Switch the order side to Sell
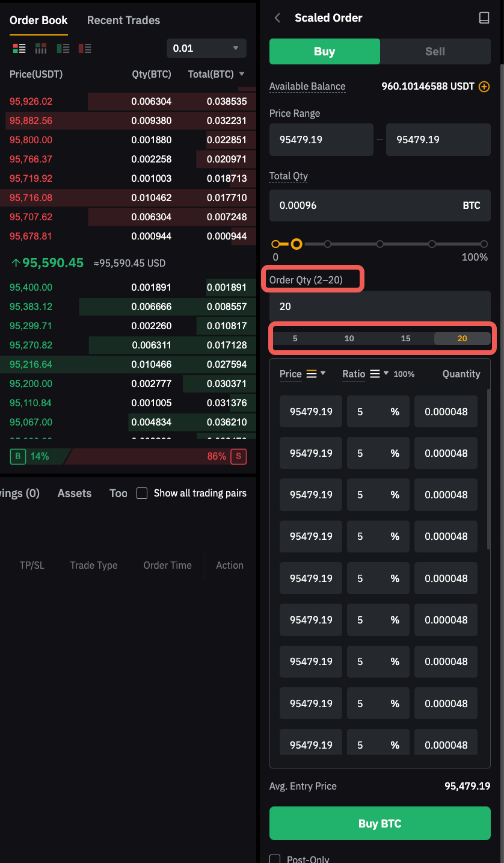The image size is (504, 863). coord(435,52)
